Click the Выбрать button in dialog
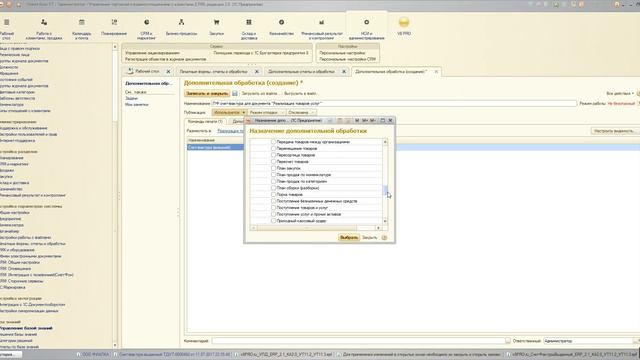Viewport: 640px width, 360px height. coord(349,238)
